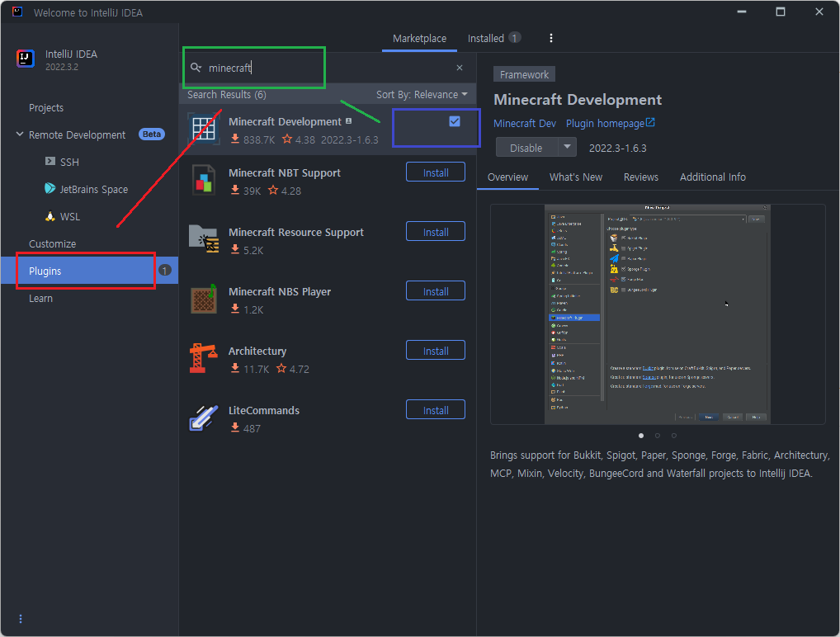Image resolution: width=840 pixels, height=637 pixels.
Task: Open the Sort By: Relevance dropdown
Action: 422,94
